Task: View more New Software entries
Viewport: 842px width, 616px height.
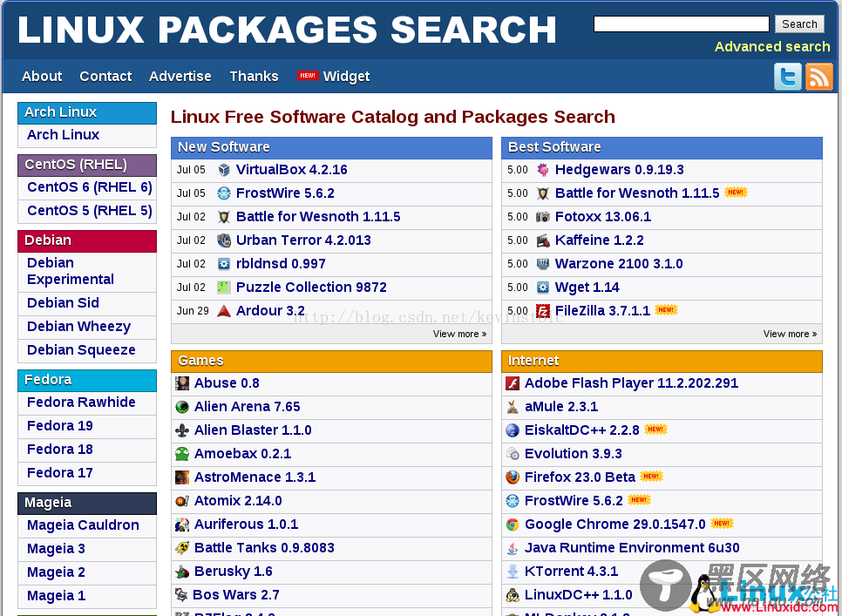Action: (x=459, y=334)
